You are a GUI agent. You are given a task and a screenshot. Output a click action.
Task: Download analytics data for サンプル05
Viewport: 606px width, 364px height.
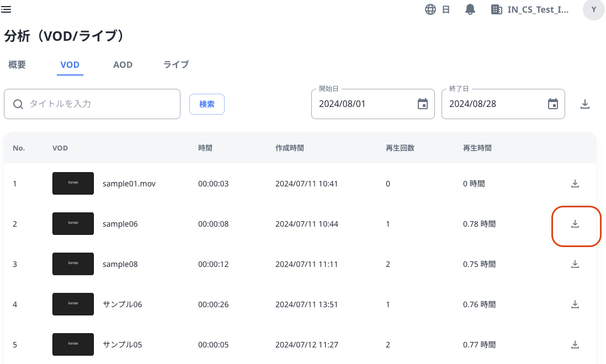(575, 344)
